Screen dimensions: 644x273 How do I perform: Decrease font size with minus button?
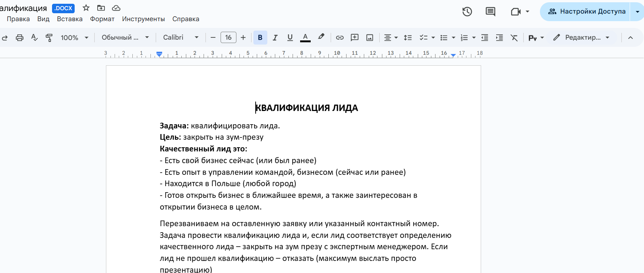(213, 37)
